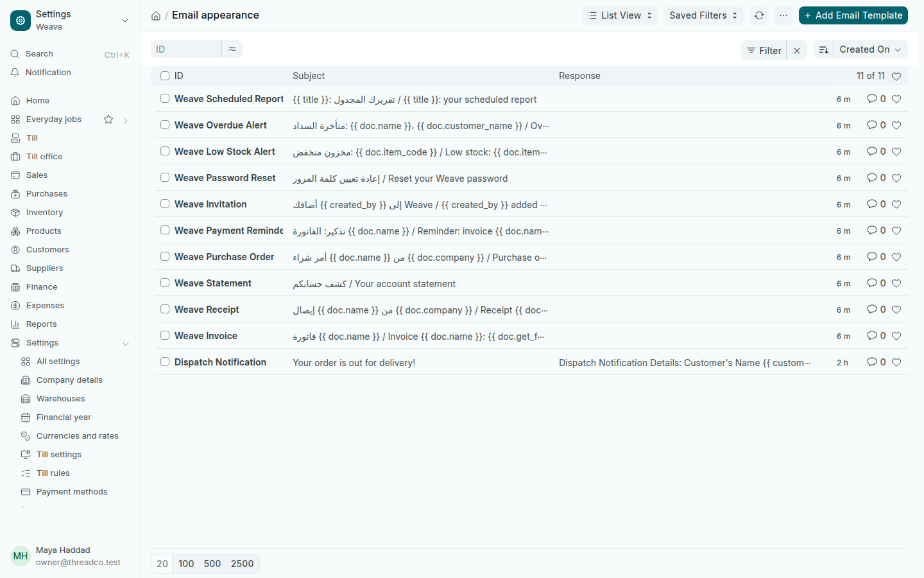Refresh the email template list
Viewport: 924px width, 578px height.
pos(759,15)
